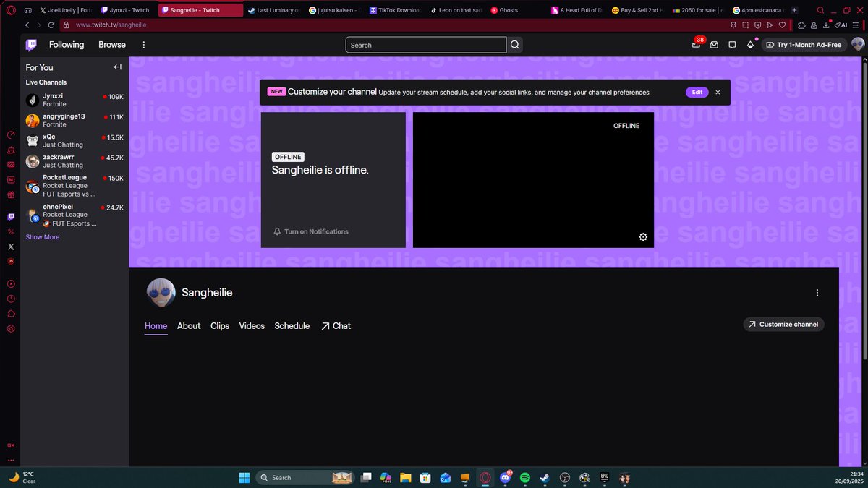The height and width of the screenshot is (488, 868).
Task: Open Twitch panel in Opera sidebar
Action: [11, 216]
